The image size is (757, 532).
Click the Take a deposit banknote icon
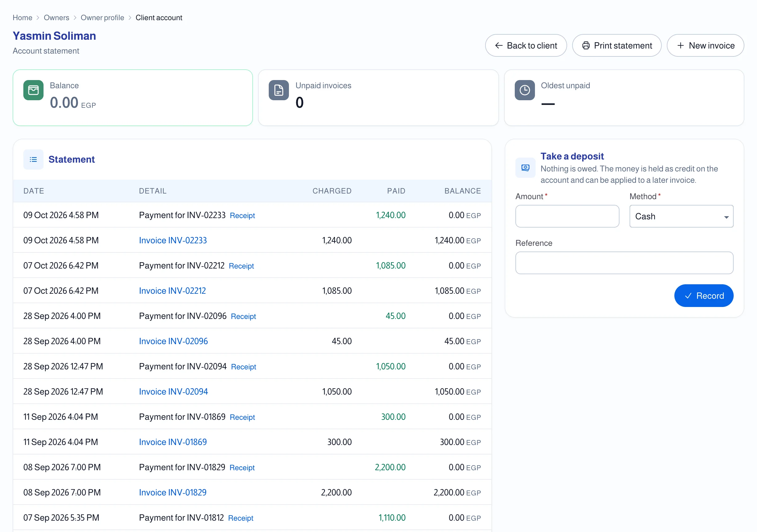click(525, 168)
